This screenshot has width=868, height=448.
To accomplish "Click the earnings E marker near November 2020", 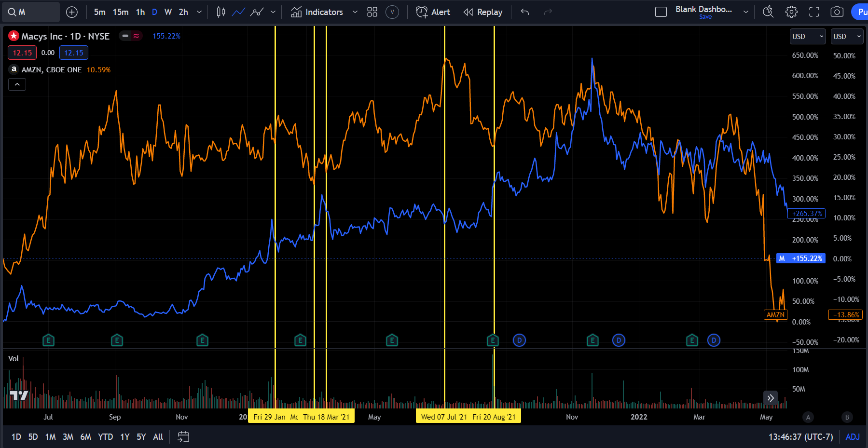I will coord(202,340).
